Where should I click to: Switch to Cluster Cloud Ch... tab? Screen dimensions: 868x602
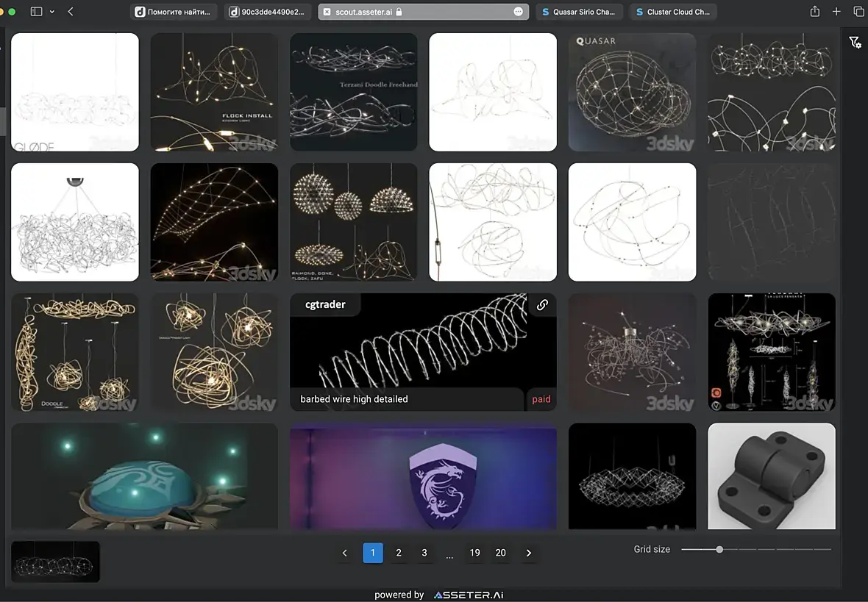tap(673, 12)
